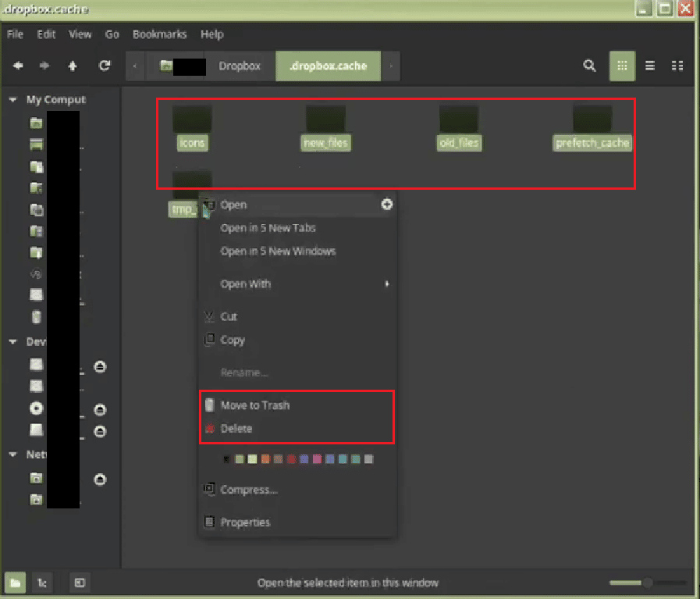Collapse the Devices section
The width and height of the screenshot is (700, 599).
(12, 342)
